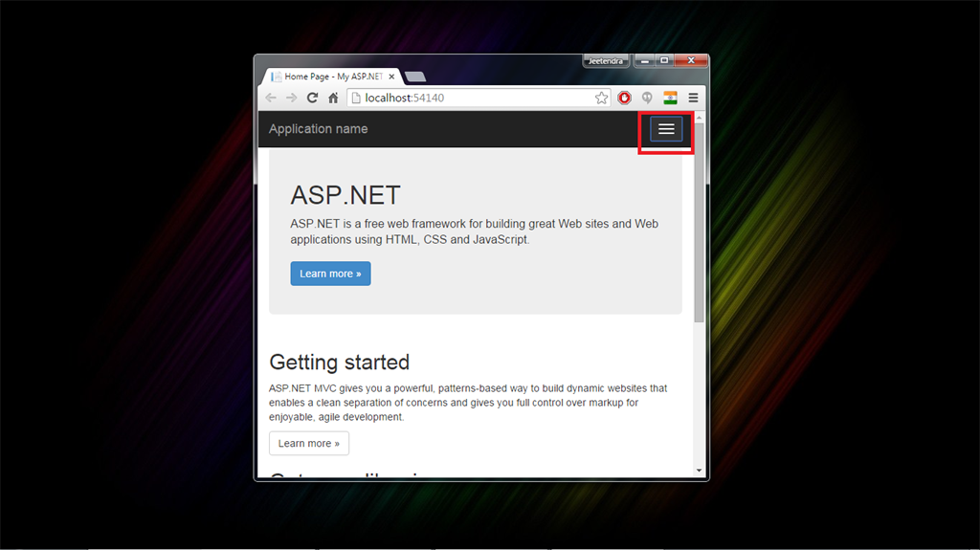Image resolution: width=980 pixels, height=550 pixels.
Task: Close the Home Page tab
Action: click(x=391, y=77)
